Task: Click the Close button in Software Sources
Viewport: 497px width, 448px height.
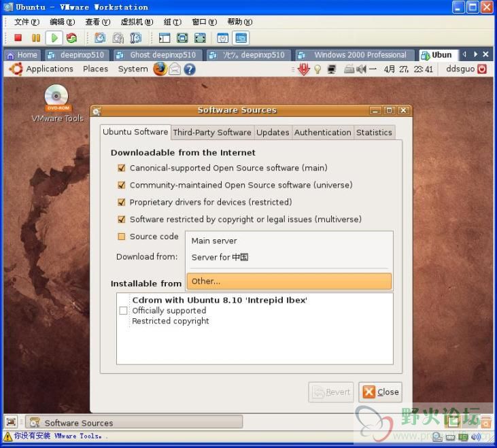Action: click(380, 392)
